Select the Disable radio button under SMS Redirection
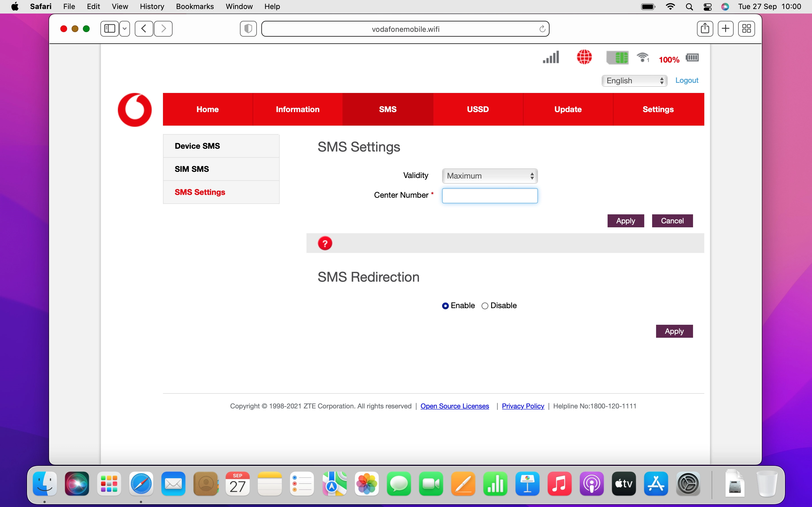812x507 pixels. click(x=485, y=306)
